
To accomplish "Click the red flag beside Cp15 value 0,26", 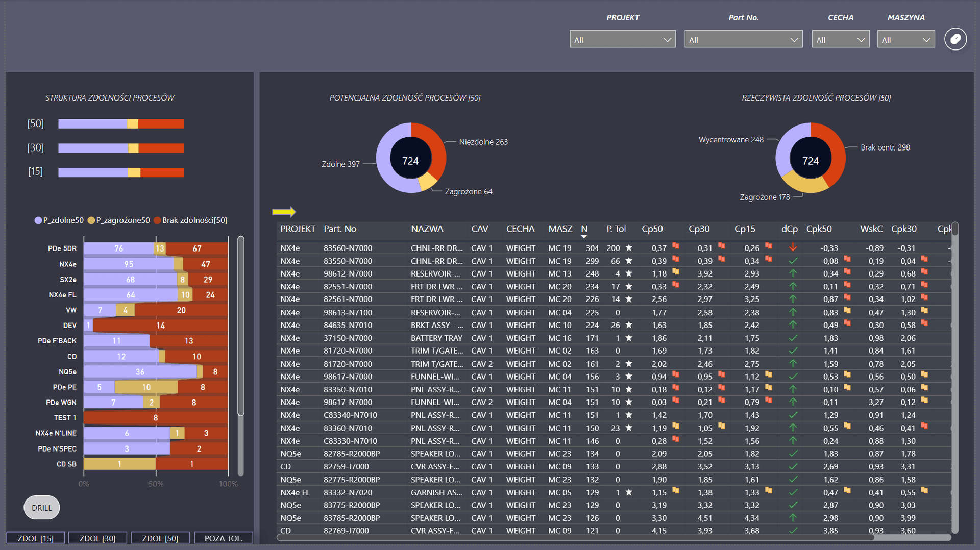I will 768,246.
